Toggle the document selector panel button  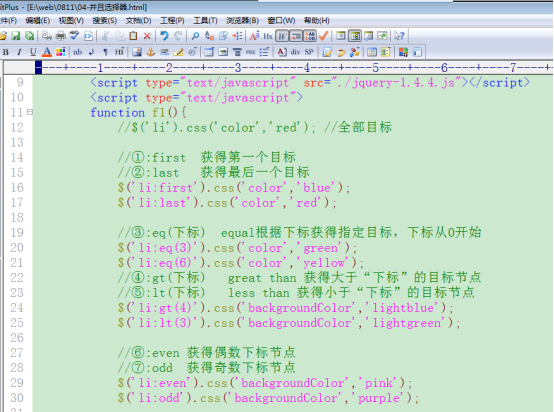(x=355, y=36)
